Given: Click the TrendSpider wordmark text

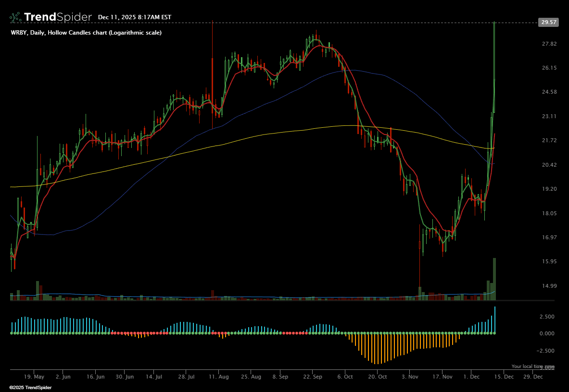Looking at the screenshot, I should [58, 17].
